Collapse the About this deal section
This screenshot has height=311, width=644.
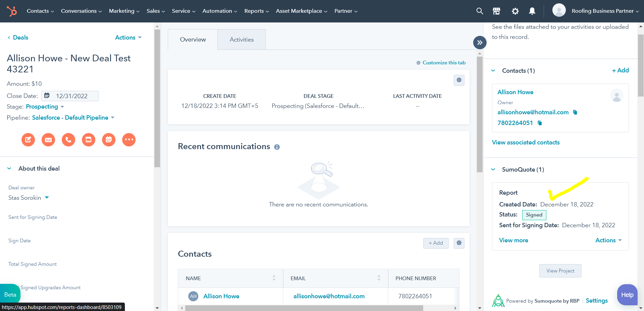9,169
